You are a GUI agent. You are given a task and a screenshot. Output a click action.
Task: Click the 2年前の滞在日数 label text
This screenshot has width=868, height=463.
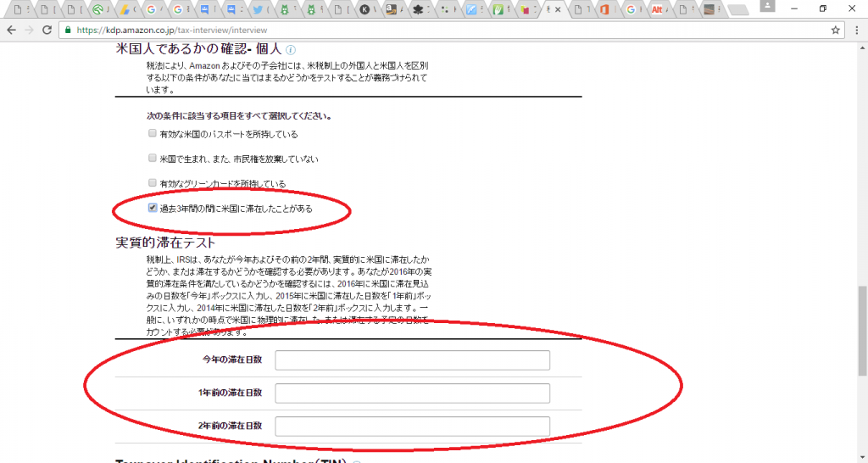tap(231, 426)
